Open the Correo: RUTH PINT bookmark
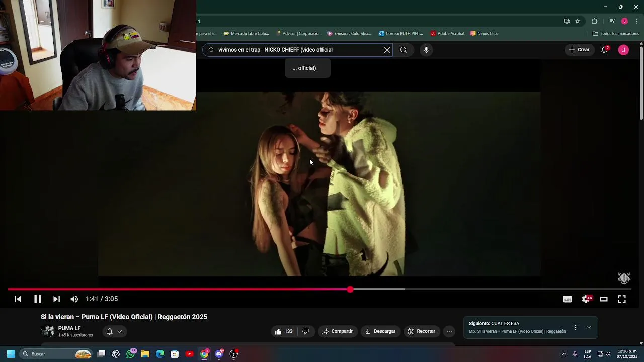The height and width of the screenshot is (362, 644). pyautogui.click(x=401, y=34)
